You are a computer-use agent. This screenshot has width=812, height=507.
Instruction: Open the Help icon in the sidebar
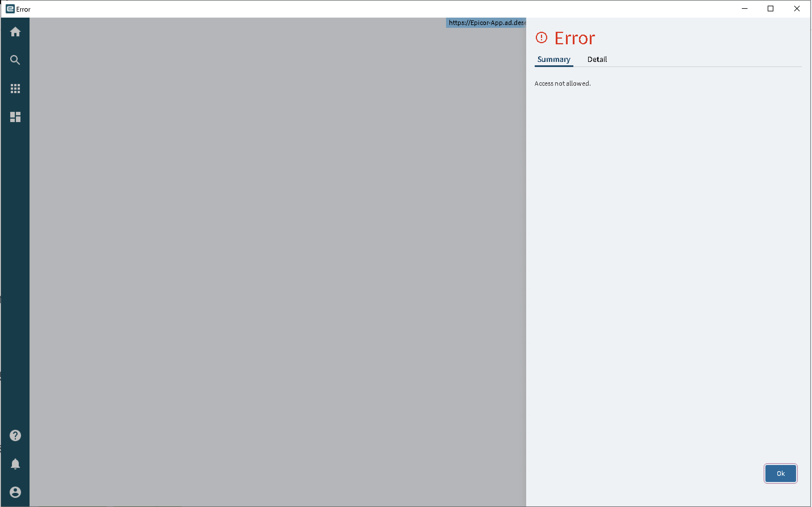click(15, 435)
